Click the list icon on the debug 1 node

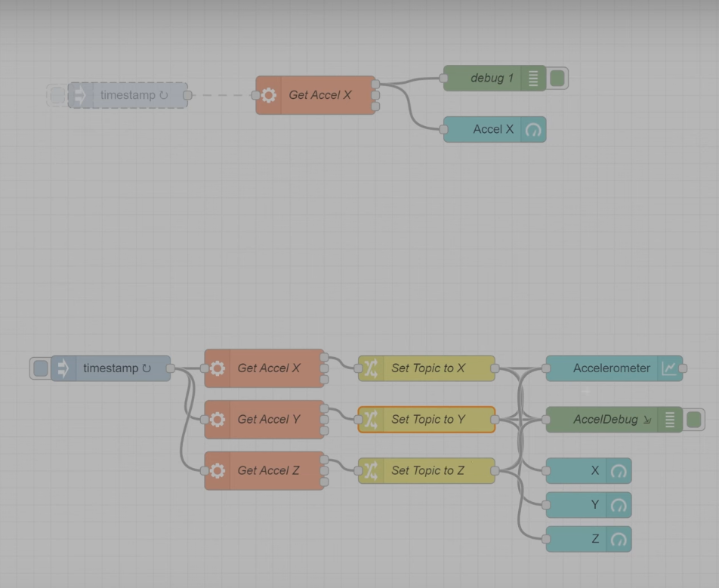tap(532, 79)
